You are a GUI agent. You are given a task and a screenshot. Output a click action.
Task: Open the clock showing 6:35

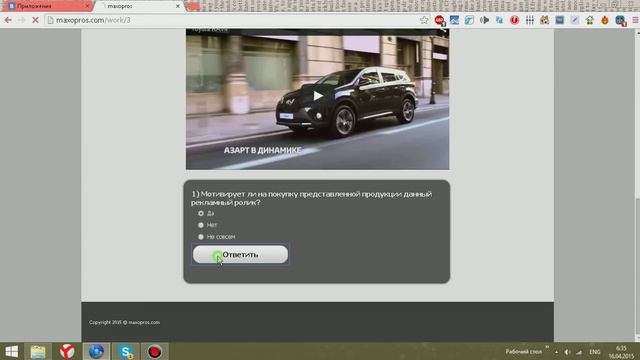point(621,352)
